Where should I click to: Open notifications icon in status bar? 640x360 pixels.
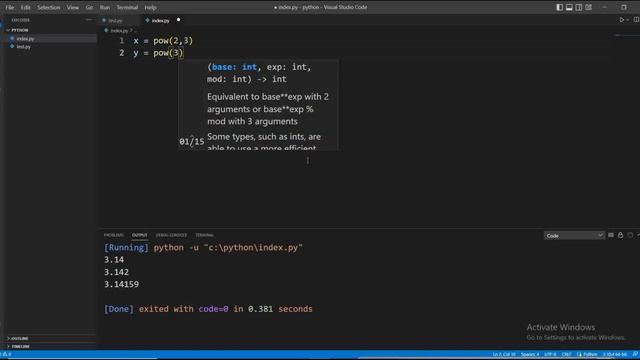635,354
